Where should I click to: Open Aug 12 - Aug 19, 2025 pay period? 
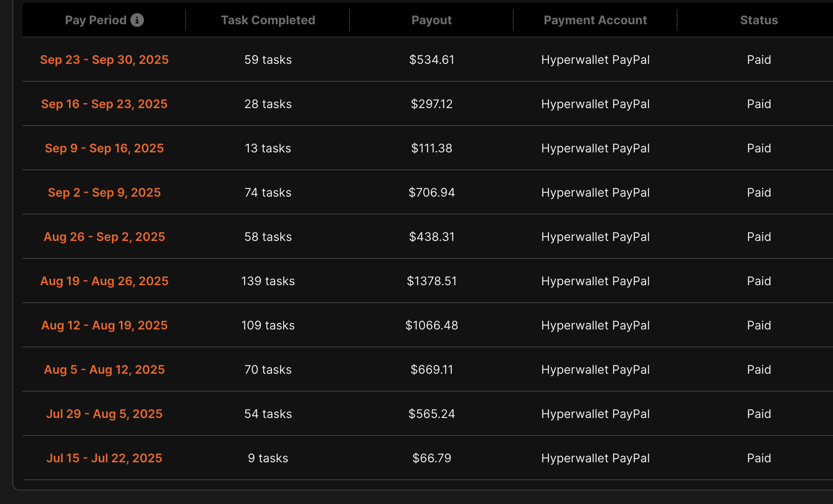[104, 325]
